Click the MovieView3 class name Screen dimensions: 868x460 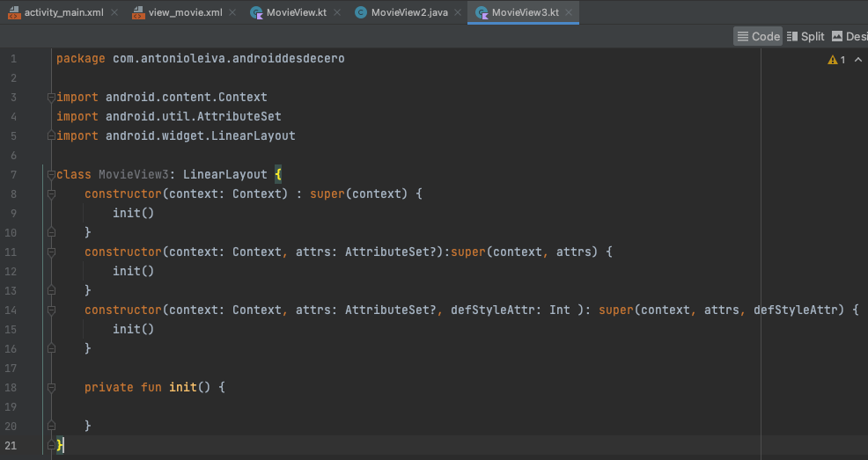[x=134, y=175]
